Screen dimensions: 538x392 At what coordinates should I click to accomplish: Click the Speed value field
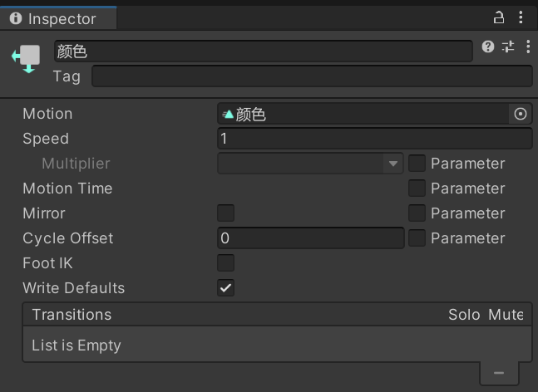[x=374, y=139]
